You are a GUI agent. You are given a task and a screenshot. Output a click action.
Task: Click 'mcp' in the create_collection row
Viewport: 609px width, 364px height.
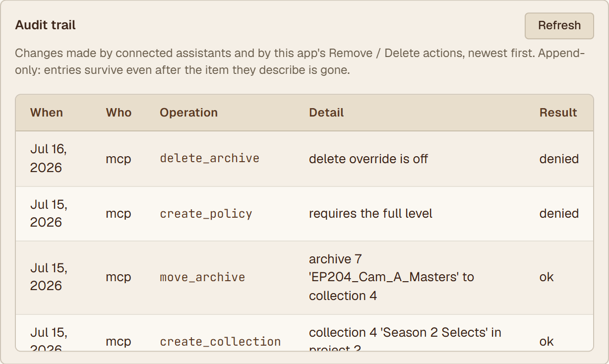(119, 342)
